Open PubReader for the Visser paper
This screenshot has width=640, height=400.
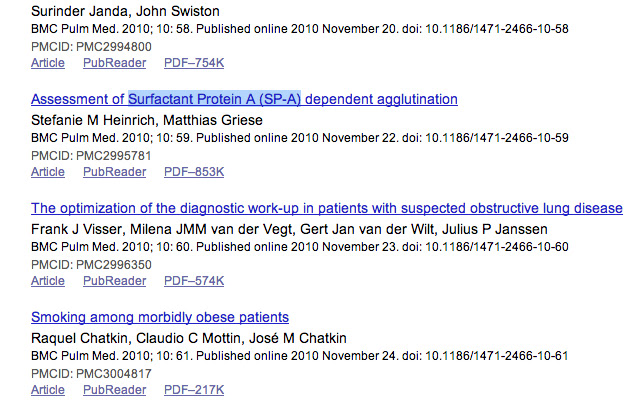coord(115,281)
